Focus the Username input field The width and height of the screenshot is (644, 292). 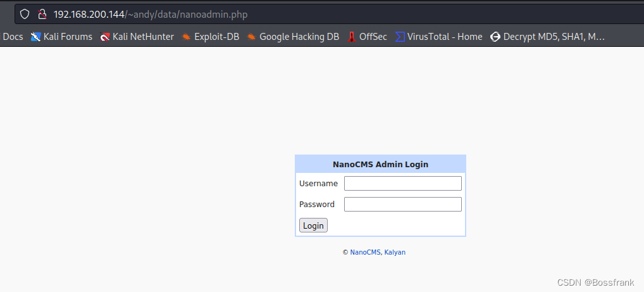click(x=403, y=184)
